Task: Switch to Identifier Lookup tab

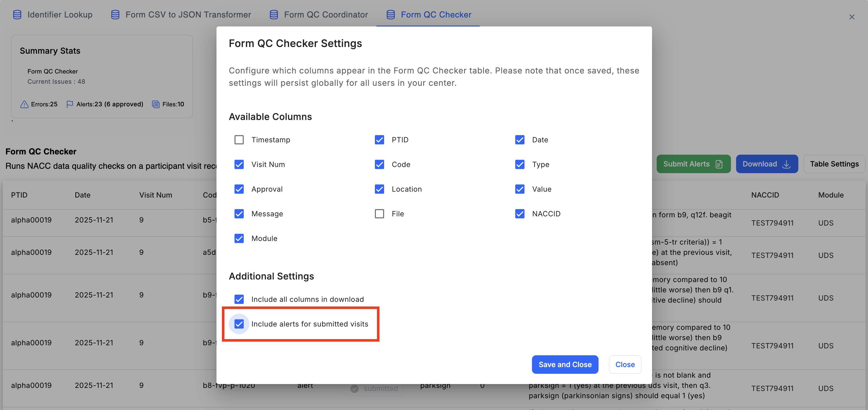Action: [52, 14]
